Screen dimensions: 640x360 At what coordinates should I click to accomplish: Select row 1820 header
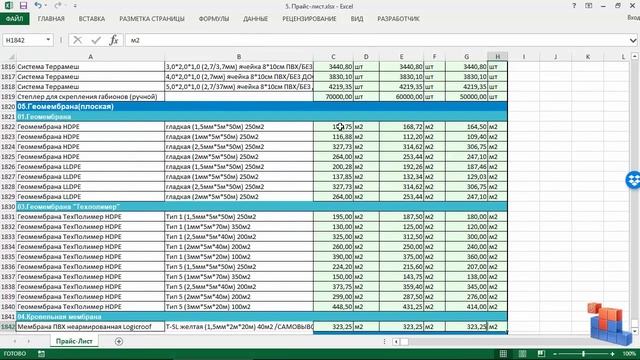coord(8,107)
